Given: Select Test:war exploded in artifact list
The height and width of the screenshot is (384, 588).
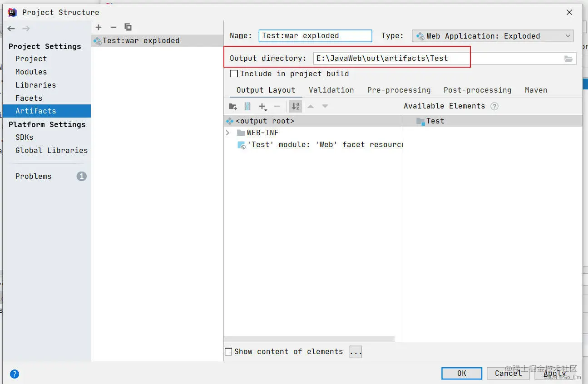Looking at the screenshot, I should [158, 40].
